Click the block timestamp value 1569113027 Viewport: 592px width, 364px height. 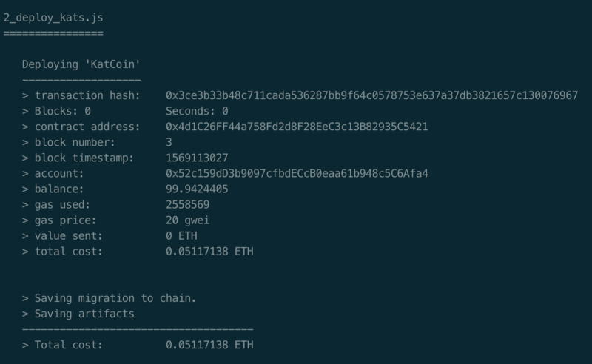[197, 158]
